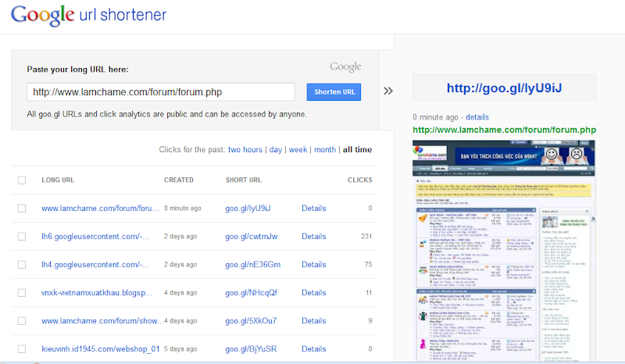625x364 pixels.
Task: Show clicks for all time
Action: point(357,149)
